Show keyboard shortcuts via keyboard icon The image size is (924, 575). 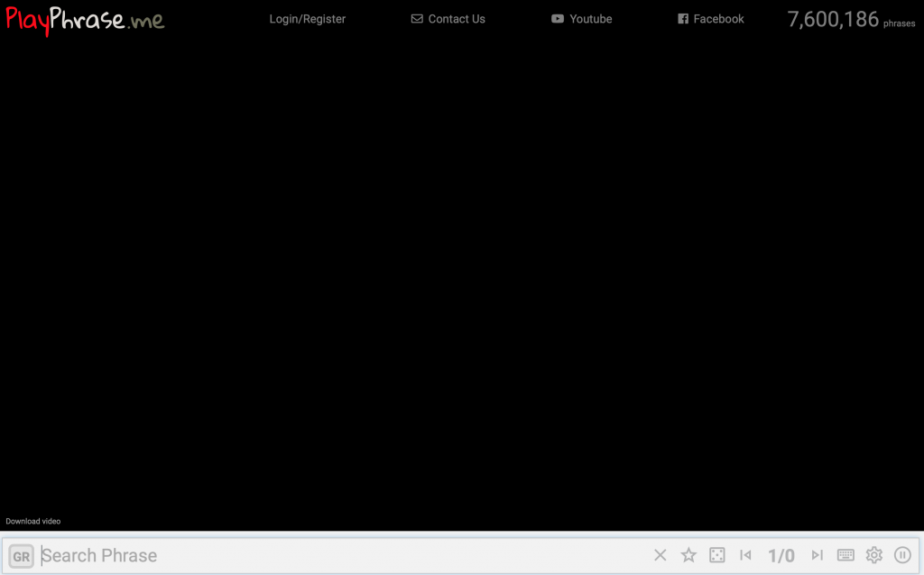pyautogui.click(x=845, y=555)
